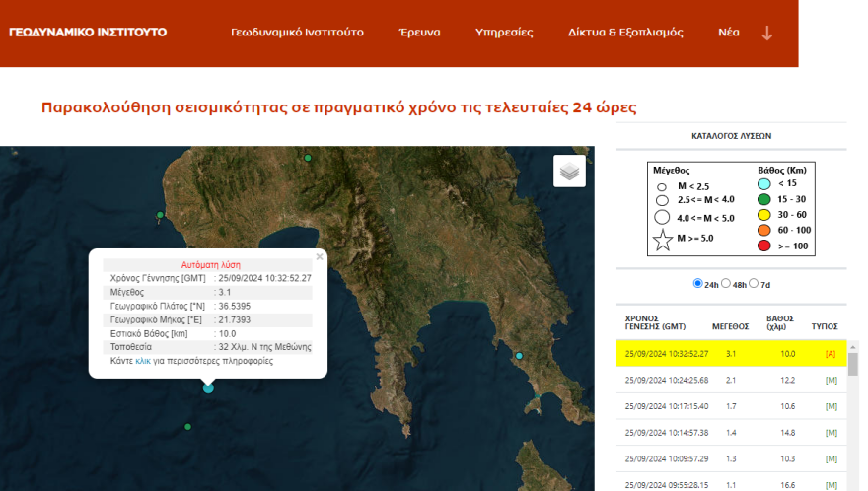Click the star M >= 5.0 legend symbol

(662, 241)
